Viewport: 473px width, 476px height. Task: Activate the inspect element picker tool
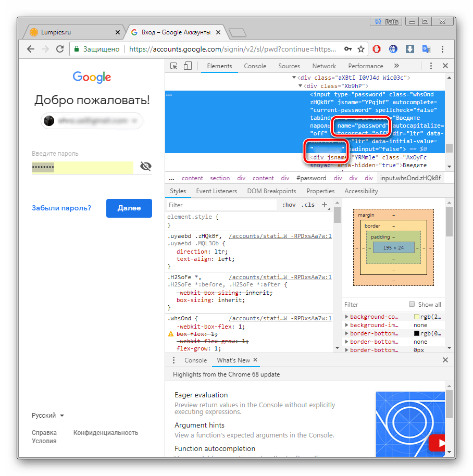174,66
